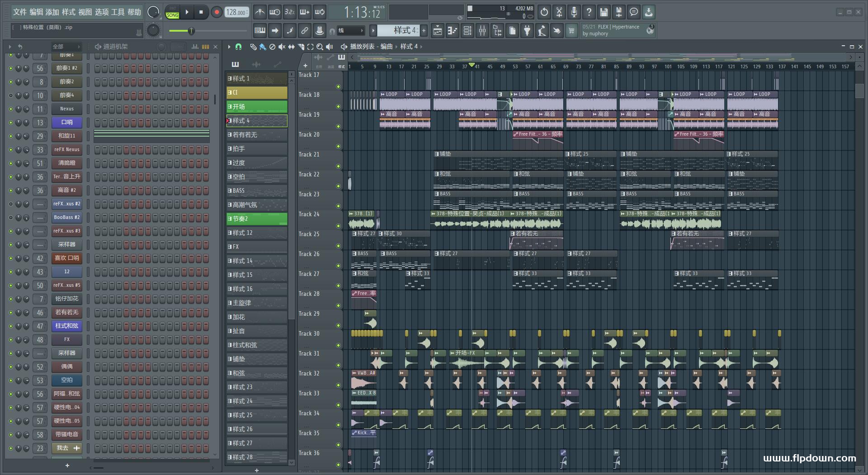Open the 样式 menu
Image resolution: width=868 pixels, height=475 pixels.
(69, 12)
